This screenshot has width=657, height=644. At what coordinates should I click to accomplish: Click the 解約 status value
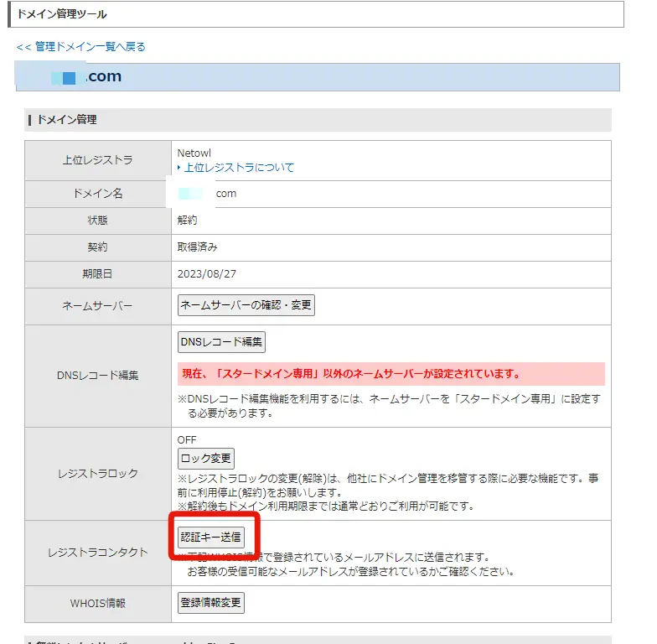188,221
